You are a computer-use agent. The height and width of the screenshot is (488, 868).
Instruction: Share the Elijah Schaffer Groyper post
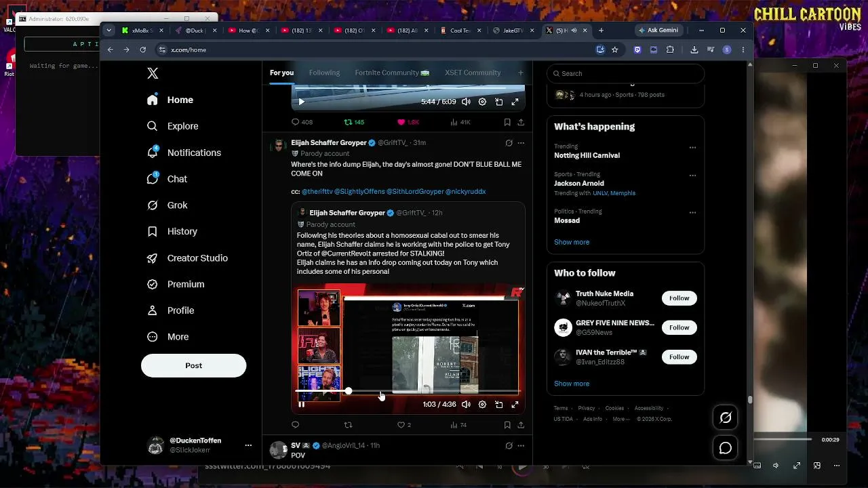(521, 425)
